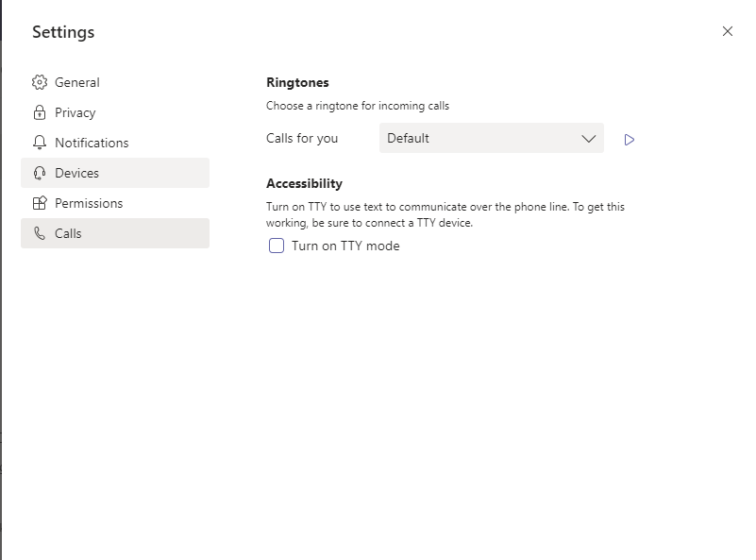The image size is (756, 560).
Task: Click the headset icon beside Devices
Action: pos(39,173)
